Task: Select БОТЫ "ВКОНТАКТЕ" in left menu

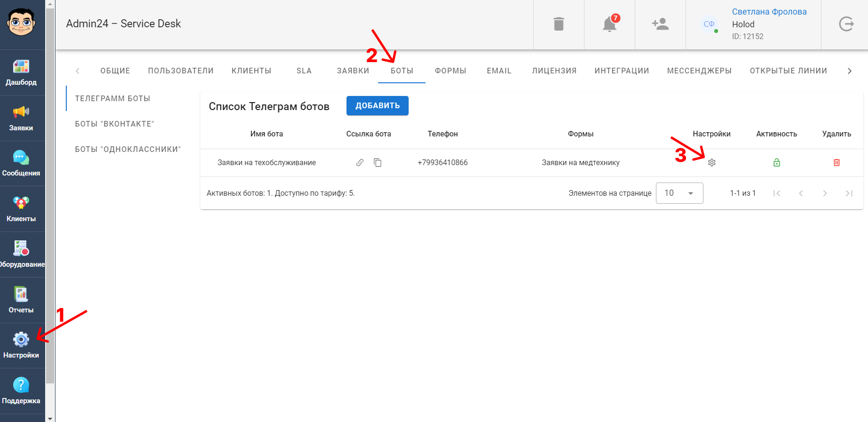Action: click(x=115, y=124)
